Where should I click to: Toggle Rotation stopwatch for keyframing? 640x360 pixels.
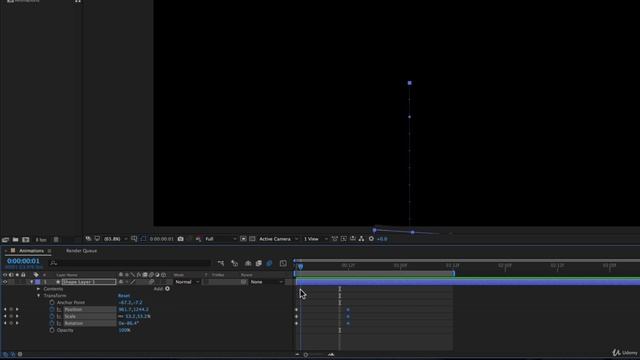(52, 323)
